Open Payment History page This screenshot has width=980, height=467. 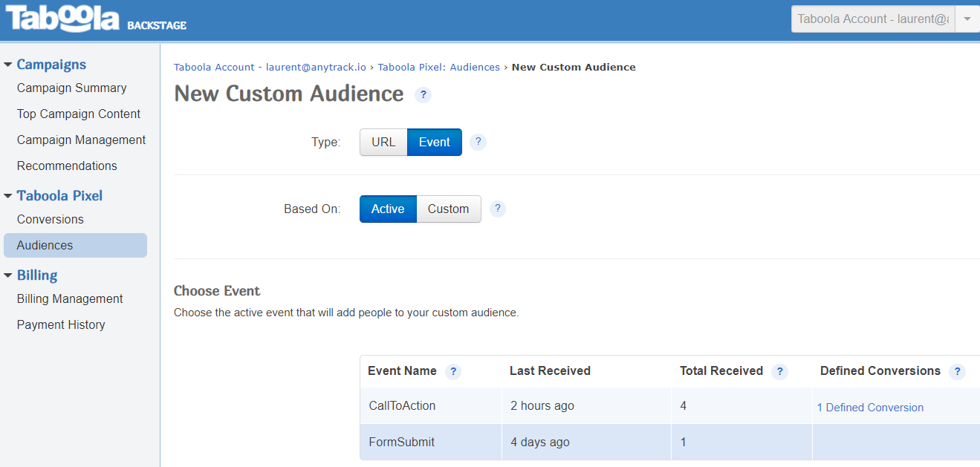coord(61,324)
